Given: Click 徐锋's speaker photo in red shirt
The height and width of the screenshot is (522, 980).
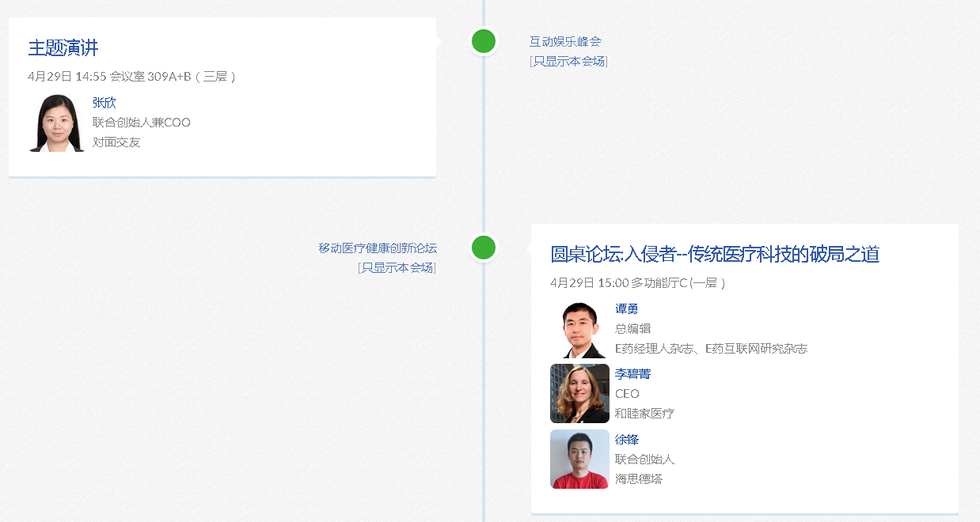Looking at the screenshot, I should tap(579, 460).
